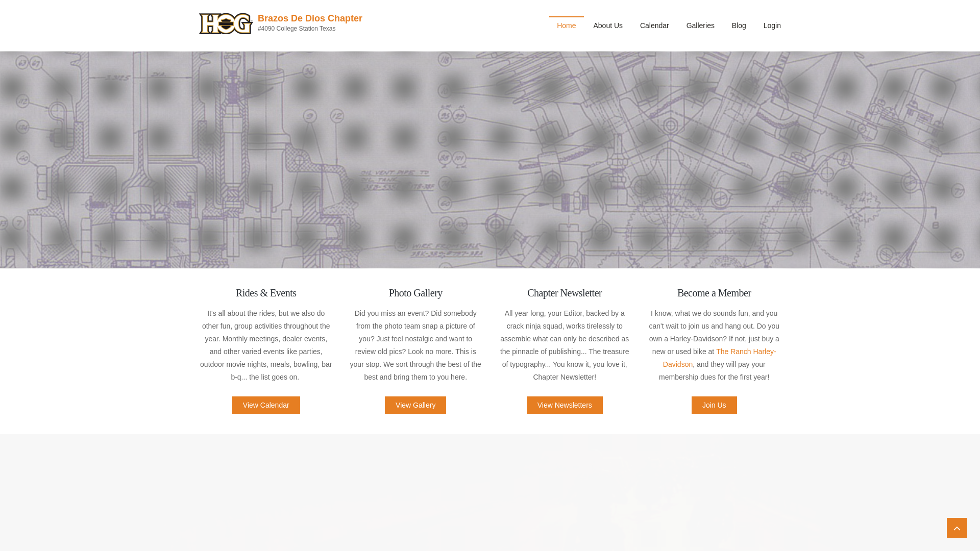This screenshot has height=551, width=980.
Task: Open the Home menu item
Action: pyautogui.click(x=566, y=26)
